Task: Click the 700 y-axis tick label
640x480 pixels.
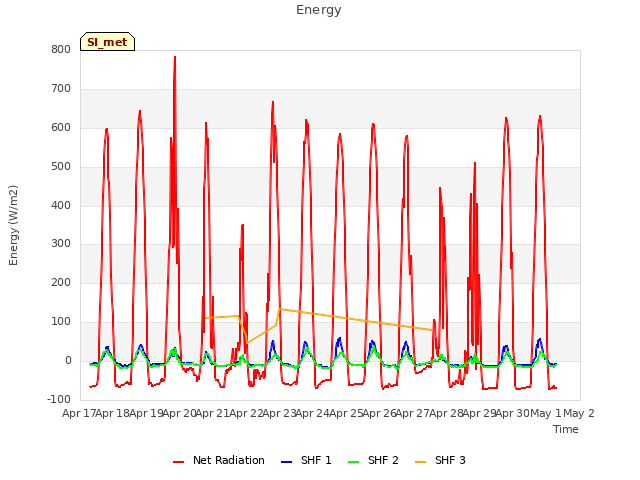Action: point(61,88)
